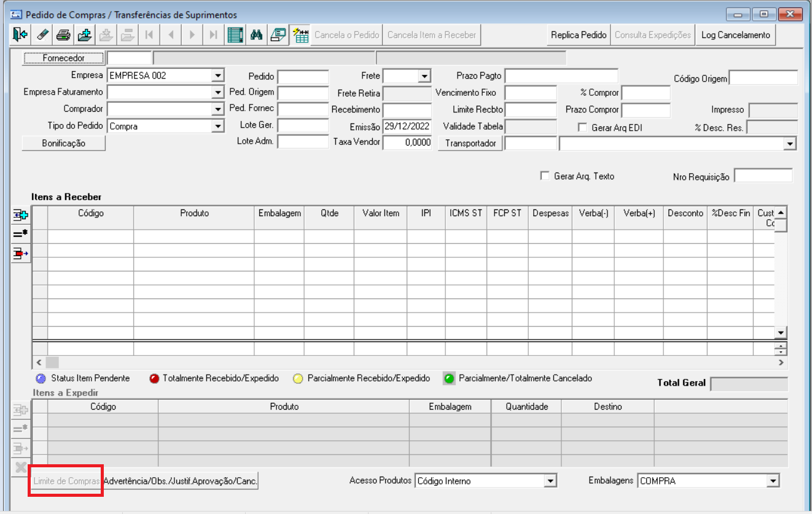Go to previous record arrow
812x514 pixels.
click(171, 34)
